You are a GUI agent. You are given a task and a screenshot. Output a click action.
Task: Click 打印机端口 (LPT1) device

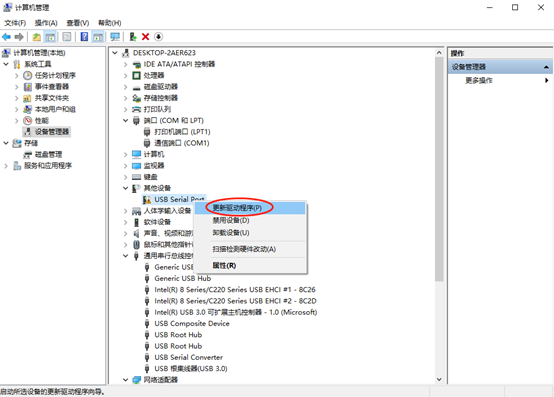tap(182, 132)
